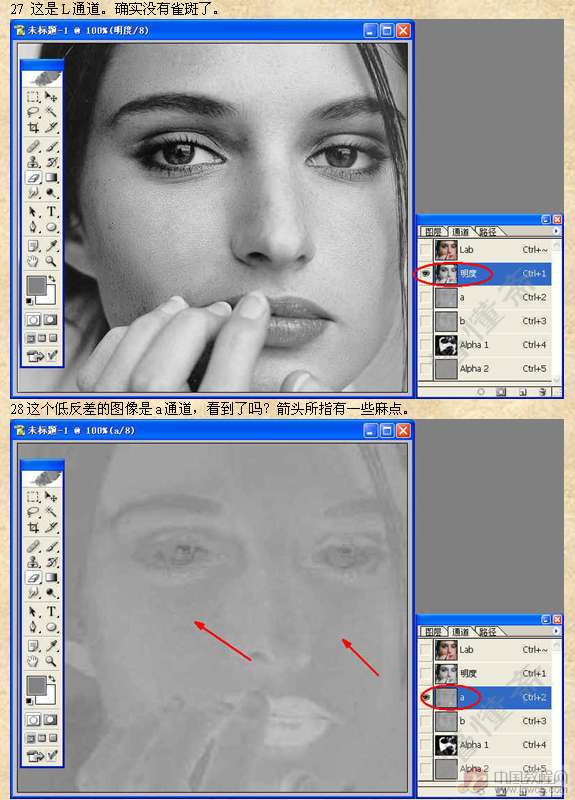The height and width of the screenshot is (800, 575).
Task: Switch to the 图层 tab in the 明度 panel
Action: coord(433,232)
